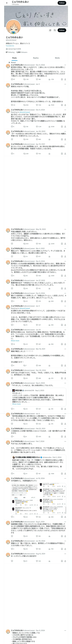Expand Show more in the 岸田文雄 quoted post
This screenshot has width=72, height=644.
16,404
